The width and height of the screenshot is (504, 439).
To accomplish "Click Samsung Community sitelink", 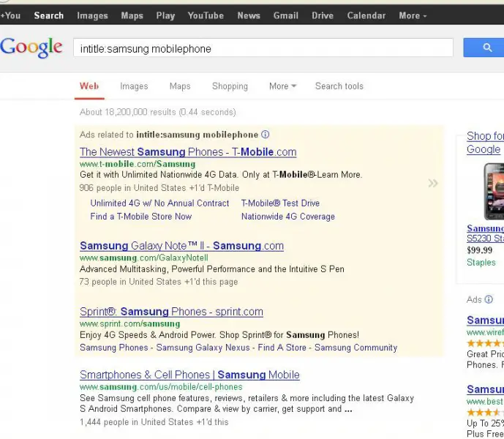I will coord(356,348).
